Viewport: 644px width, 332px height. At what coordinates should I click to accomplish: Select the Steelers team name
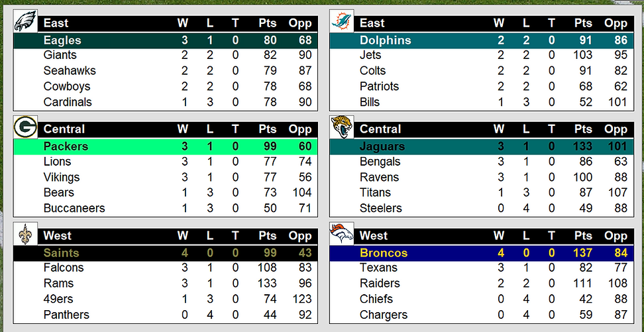click(x=381, y=208)
